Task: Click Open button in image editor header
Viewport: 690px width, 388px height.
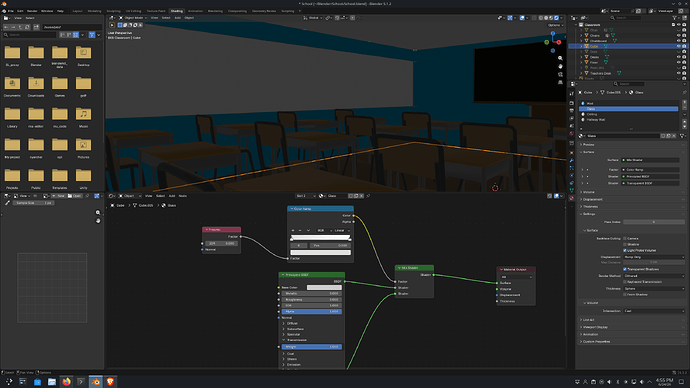Action: pos(76,196)
